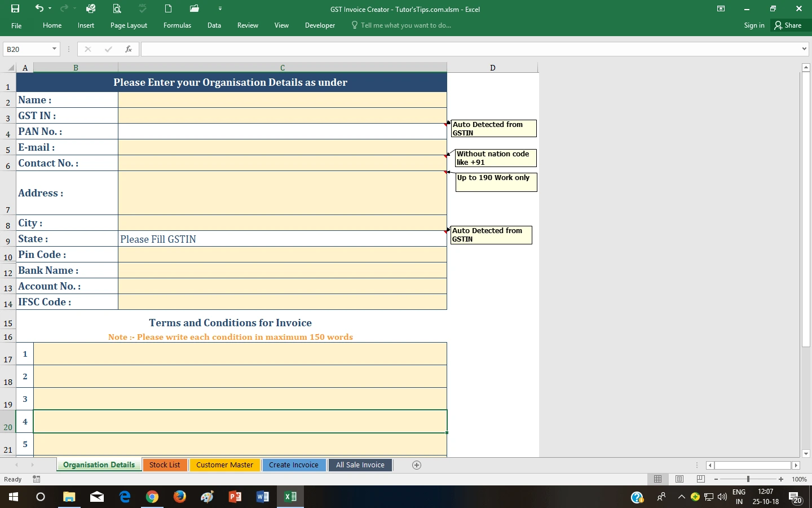Switch to Normal view icon

[657, 479]
